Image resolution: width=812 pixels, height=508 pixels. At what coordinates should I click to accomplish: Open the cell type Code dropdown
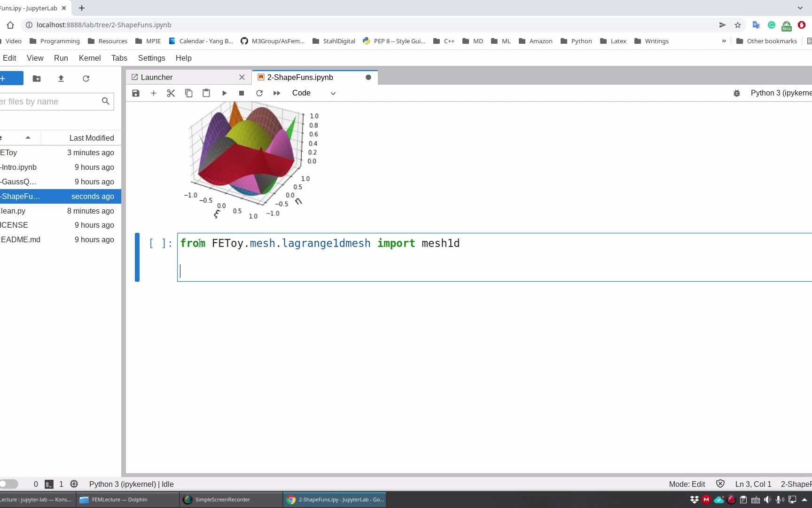click(313, 93)
